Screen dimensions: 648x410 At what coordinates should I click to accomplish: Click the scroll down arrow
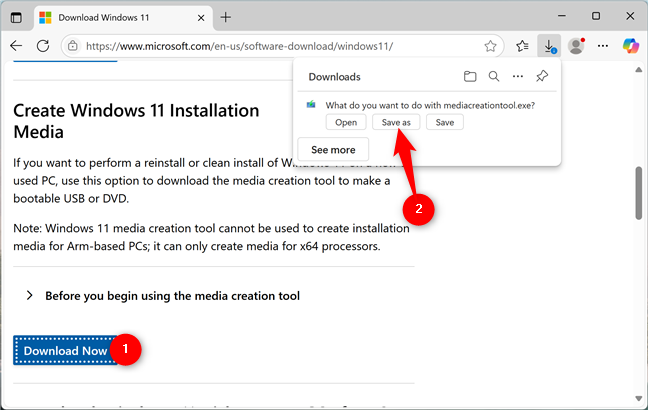pos(639,398)
